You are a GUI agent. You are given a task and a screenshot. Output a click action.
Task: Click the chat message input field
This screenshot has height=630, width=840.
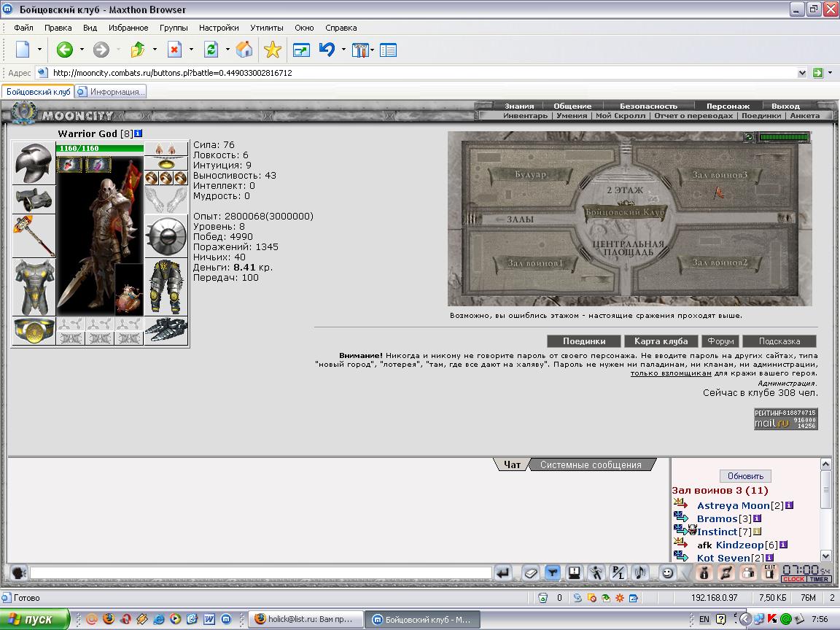(x=260, y=573)
